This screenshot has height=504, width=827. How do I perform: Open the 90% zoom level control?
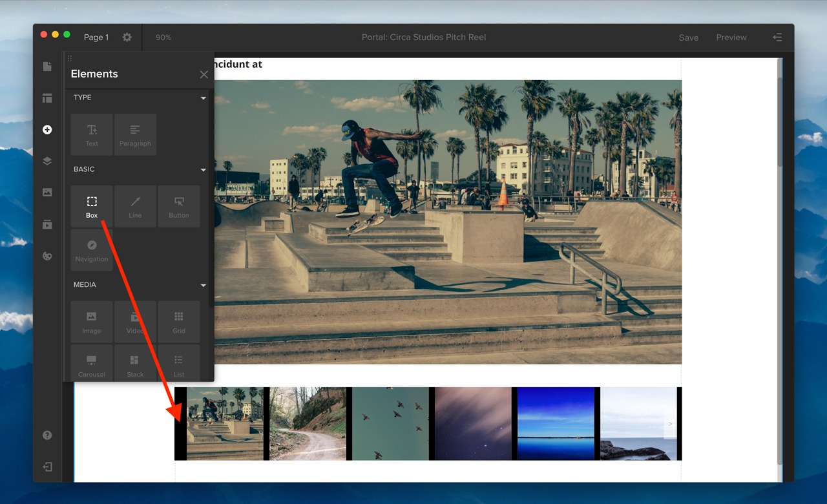pos(163,37)
